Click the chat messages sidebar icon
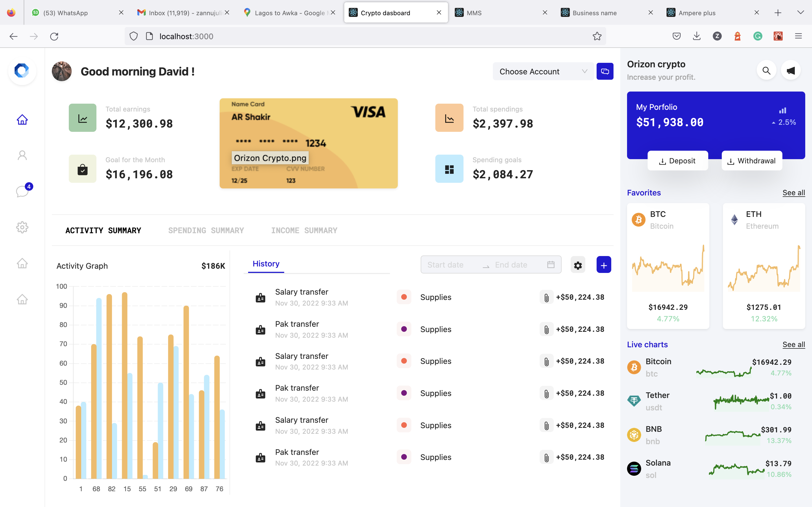 pyautogui.click(x=22, y=191)
